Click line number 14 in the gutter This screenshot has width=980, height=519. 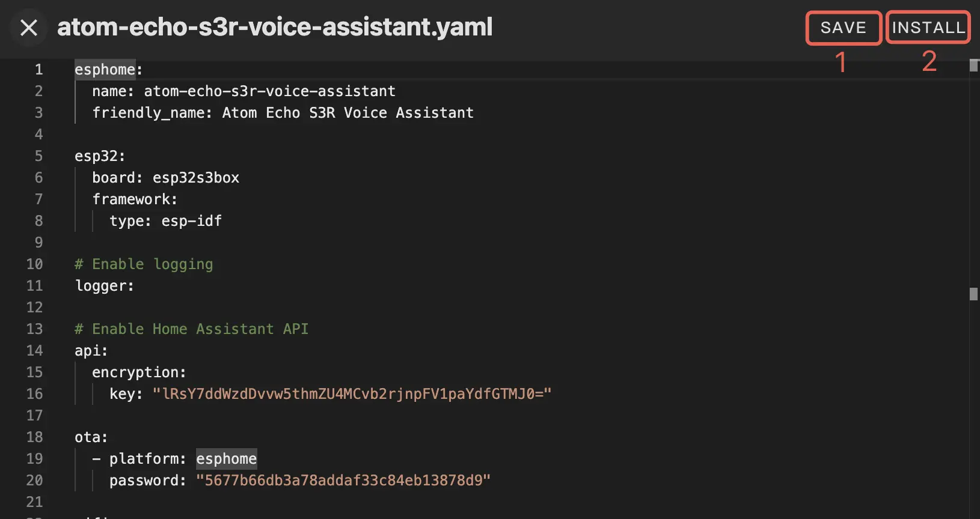[x=34, y=351]
